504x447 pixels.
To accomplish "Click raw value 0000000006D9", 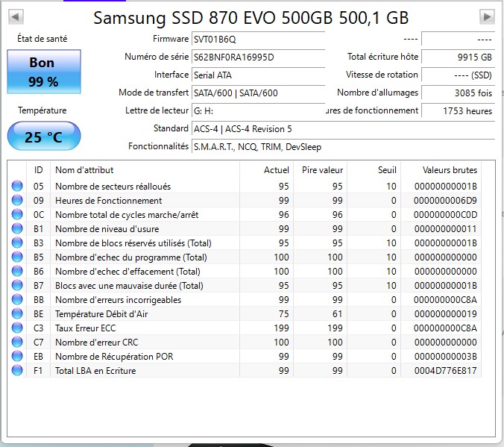I will point(446,201).
